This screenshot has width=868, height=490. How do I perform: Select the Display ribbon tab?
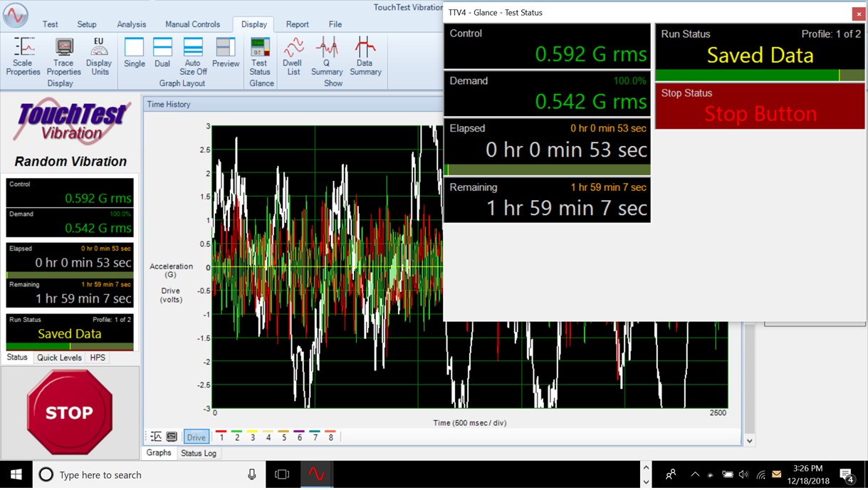pos(254,24)
